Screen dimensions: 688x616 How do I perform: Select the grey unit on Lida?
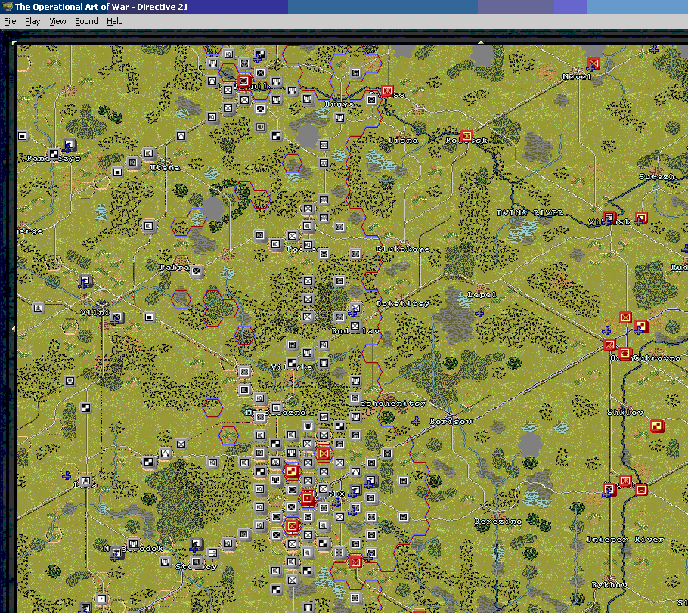point(85,481)
